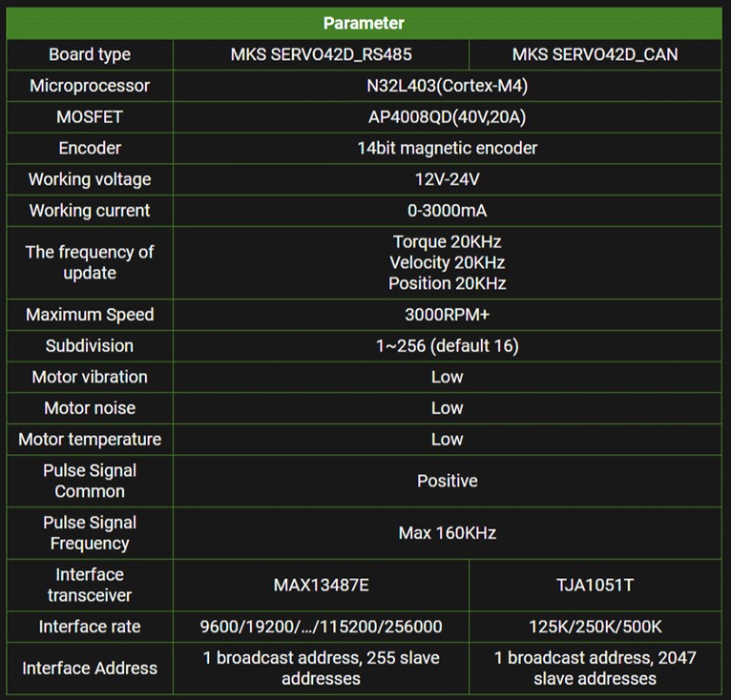Click the 'Max 160KHz' value cell
The image size is (731, 700).
447,533
